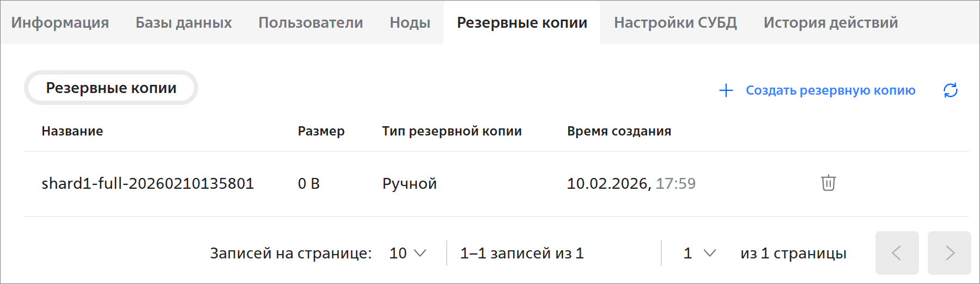This screenshot has height=284, width=980.
Task: Go to the next page arrow
Action: 949,253
